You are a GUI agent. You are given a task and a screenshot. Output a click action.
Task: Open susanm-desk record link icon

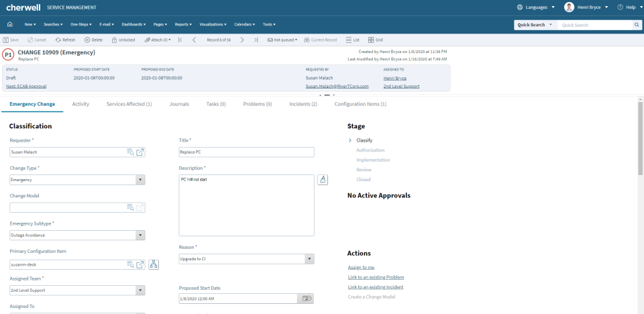click(140, 264)
